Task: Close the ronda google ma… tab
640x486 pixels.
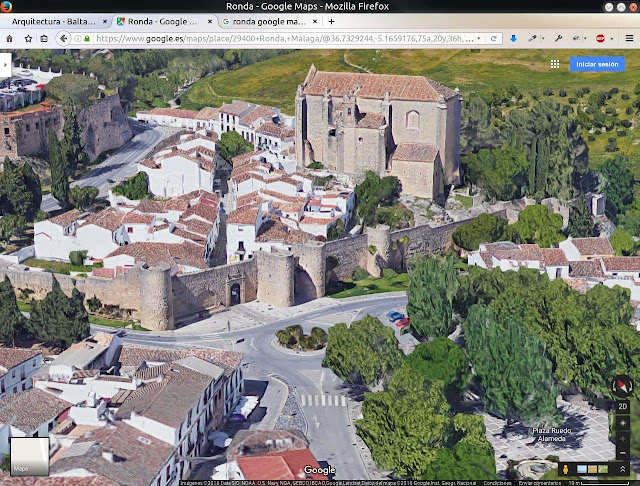Action: 315,22
